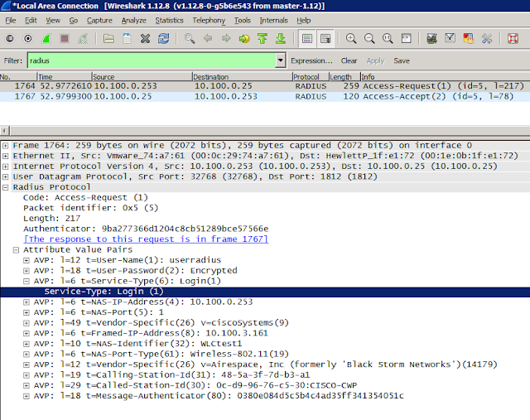Collapse the Radius Protocol node

6,188
